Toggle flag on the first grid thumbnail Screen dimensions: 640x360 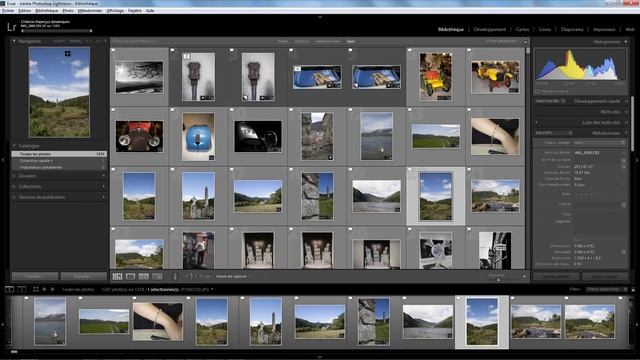[113, 51]
